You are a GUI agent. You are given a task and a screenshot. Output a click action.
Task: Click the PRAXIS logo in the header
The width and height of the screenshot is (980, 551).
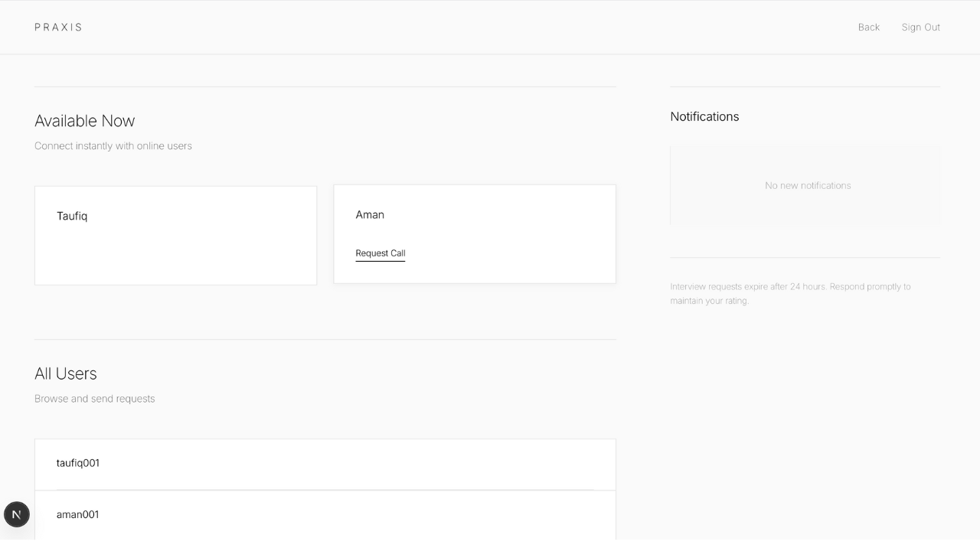[57, 27]
